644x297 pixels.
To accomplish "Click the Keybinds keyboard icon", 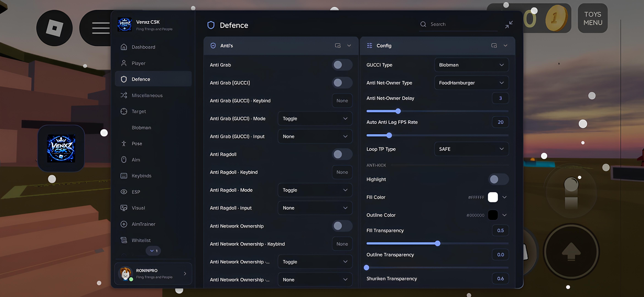I will tap(124, 176).
